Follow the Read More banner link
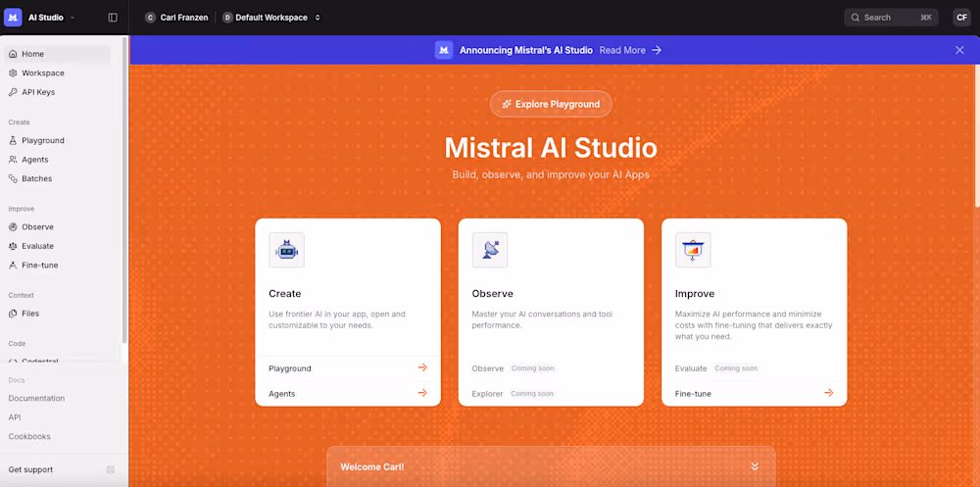This screenshot has width=980, height=487. pyautogui.click(x=630, y=50)
